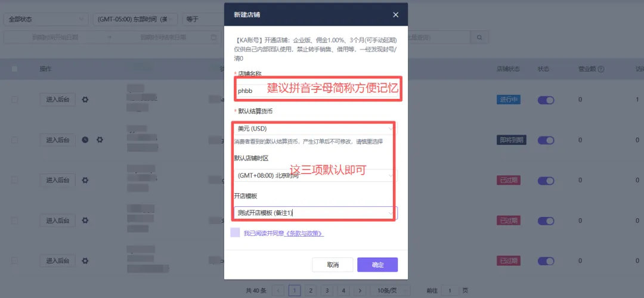Click the next page arrow in pagination
The width and height of the screenshot is (644, 298).
tap(360, 290)
